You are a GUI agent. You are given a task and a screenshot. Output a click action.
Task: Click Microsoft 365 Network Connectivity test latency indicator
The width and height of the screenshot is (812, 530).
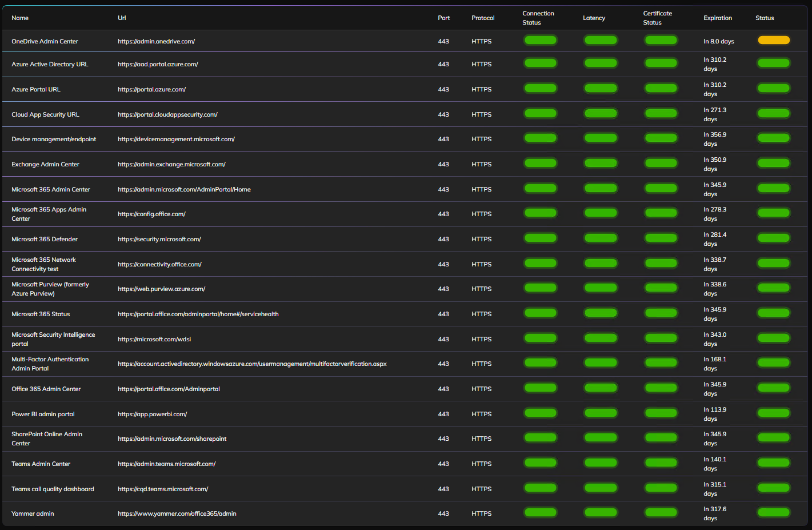[x=601, y=263]
